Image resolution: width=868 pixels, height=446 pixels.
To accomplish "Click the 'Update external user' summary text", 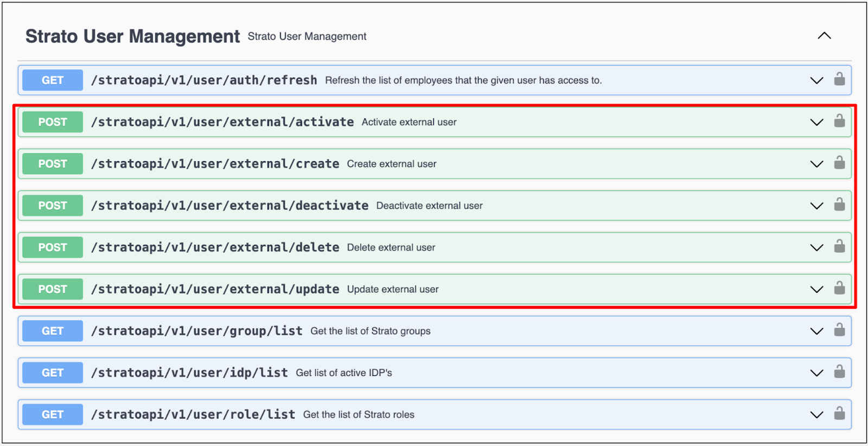I will [393, 289].
